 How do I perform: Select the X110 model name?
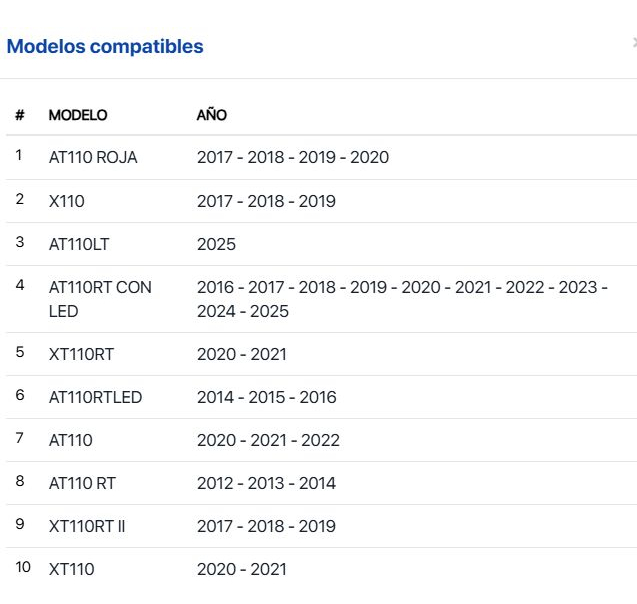click(67, 201)
